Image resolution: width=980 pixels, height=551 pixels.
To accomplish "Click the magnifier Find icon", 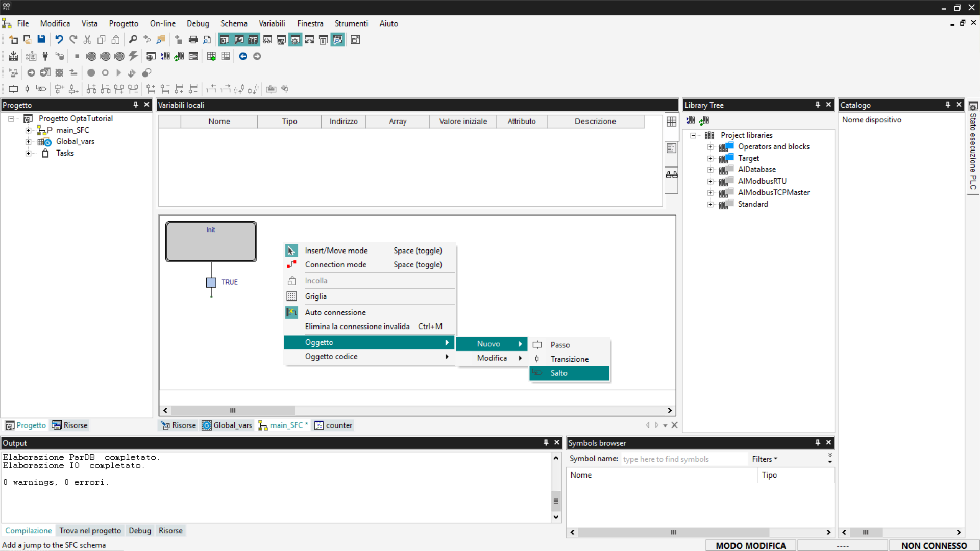I will pyautogui.click(x=133, y=40).
